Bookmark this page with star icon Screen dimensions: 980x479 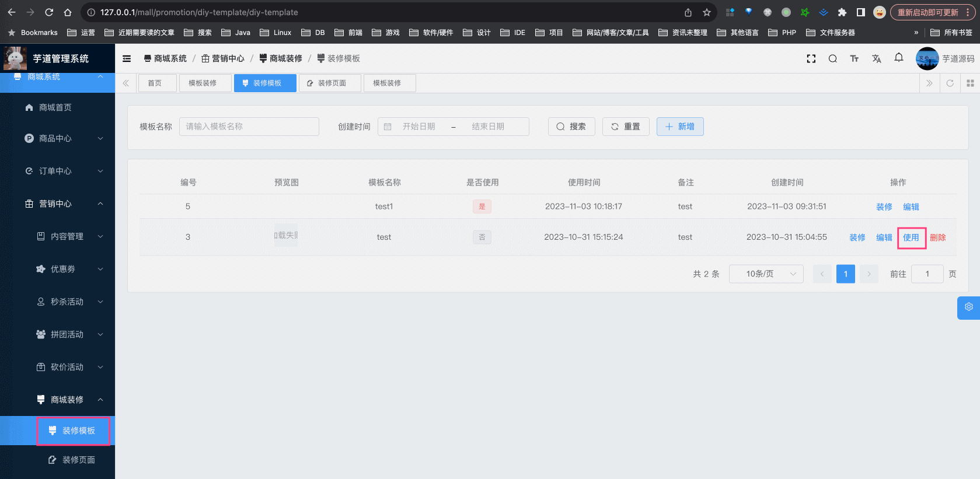coord(707,12)
